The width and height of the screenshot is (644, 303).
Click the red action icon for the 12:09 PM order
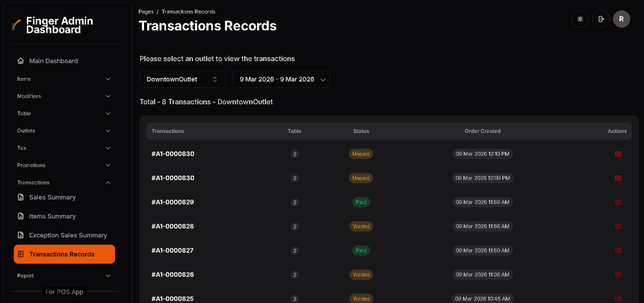[618, 178]
